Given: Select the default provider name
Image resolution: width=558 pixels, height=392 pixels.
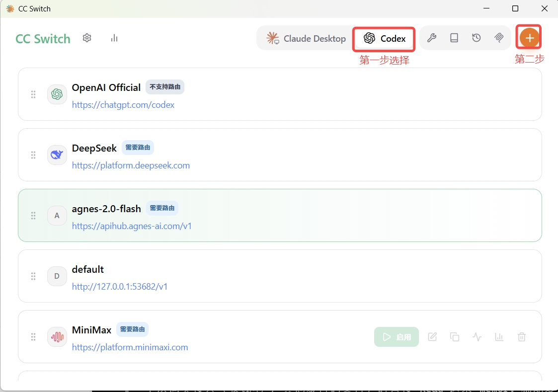Looking at the screenshot, I should (x=88, y=269).
